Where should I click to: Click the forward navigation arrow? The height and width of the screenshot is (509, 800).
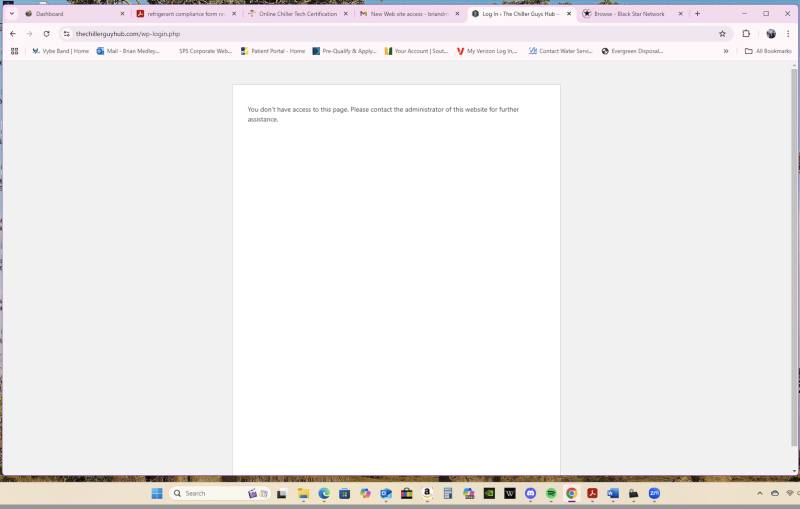(30, 34)
